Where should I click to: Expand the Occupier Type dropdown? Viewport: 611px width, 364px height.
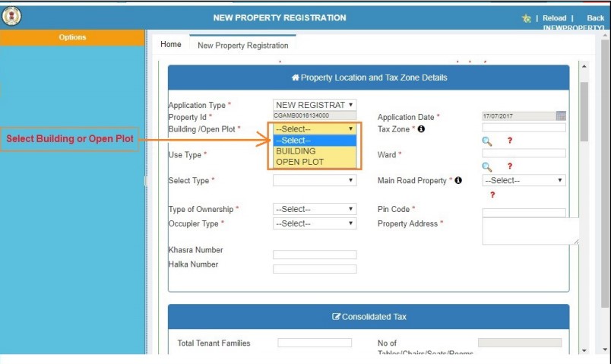[x=314, y=223]
